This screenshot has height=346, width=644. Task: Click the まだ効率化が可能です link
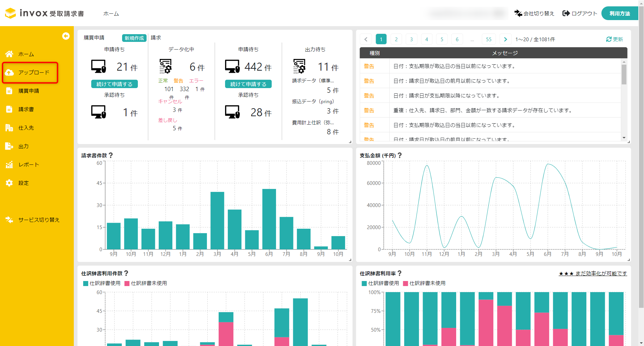[x=593, y=273]
